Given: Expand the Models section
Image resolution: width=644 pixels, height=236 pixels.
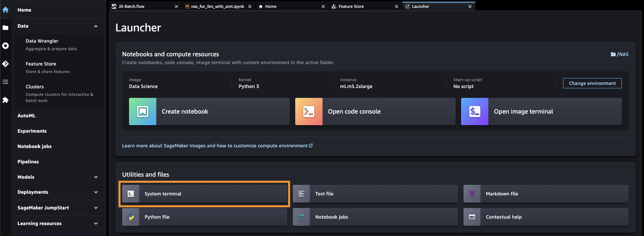Looking at the screenshot, I should pyautogui.click(x=96, y=177).
